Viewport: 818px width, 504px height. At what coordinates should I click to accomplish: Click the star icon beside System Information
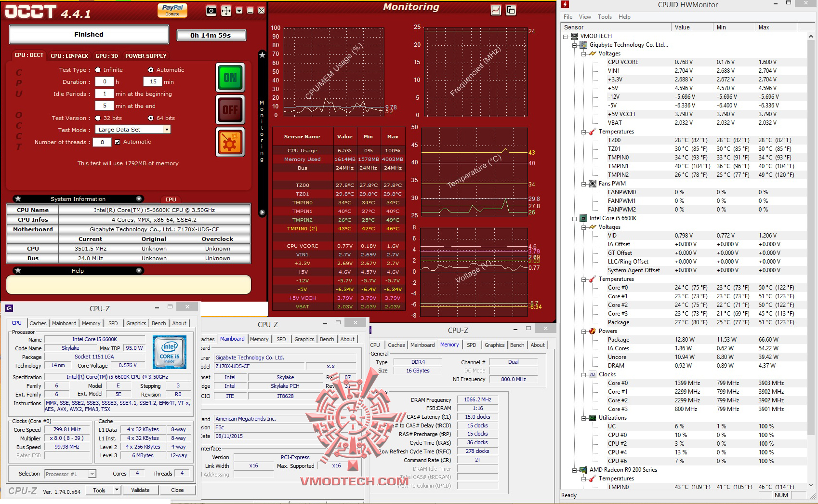[18, 199]
